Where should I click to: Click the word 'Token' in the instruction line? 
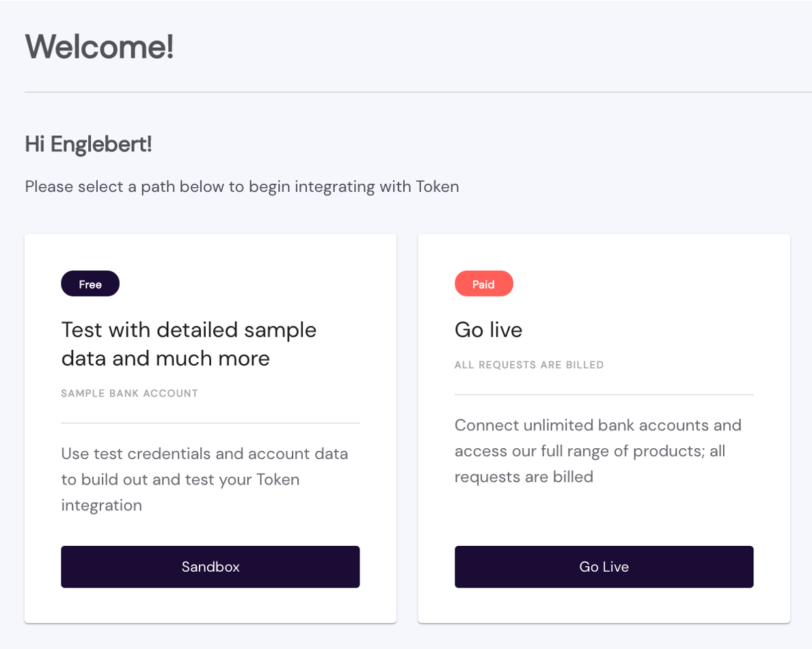(437, 187)
